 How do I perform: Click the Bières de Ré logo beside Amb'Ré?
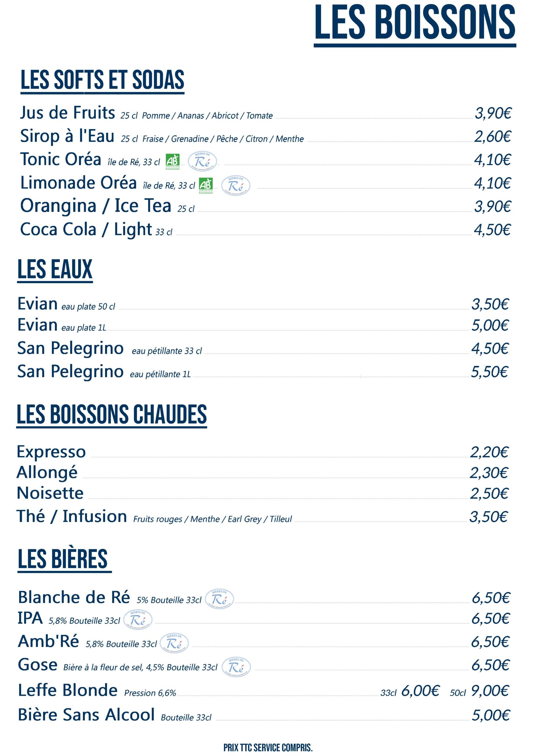click(x=174, y=643)
